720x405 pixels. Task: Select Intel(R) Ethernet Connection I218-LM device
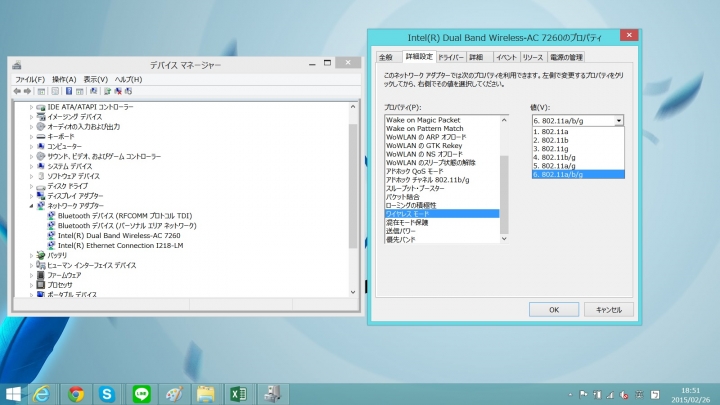(x=120, y=246)
